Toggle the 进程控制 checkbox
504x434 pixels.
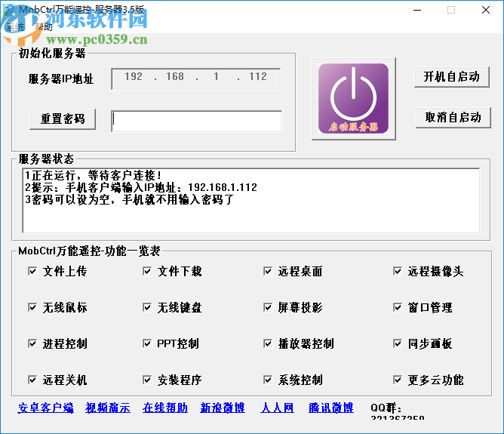[x=32, y=343]
